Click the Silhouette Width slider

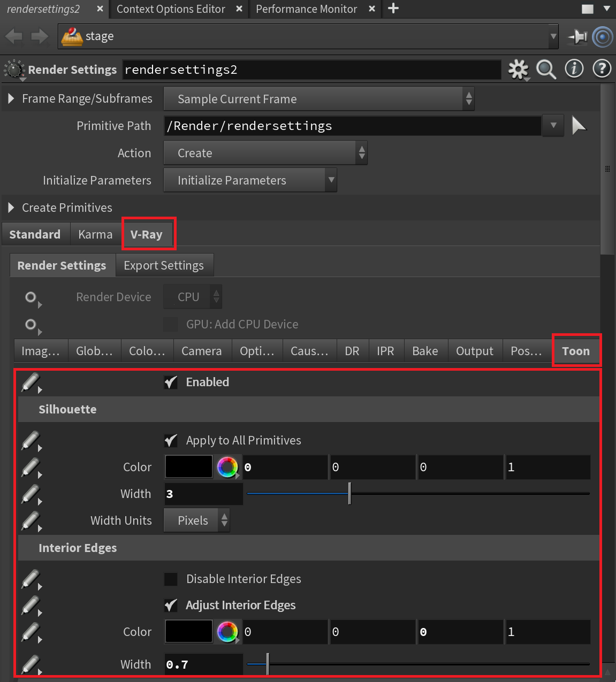pos(418,494)
